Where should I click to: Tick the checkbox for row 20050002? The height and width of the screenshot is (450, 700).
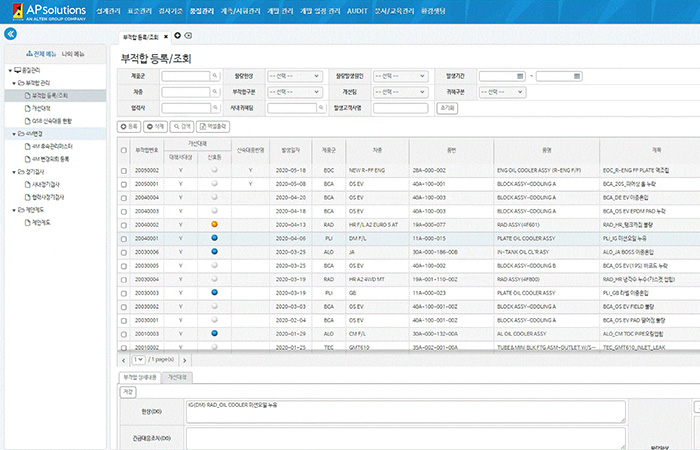(124, 171)
